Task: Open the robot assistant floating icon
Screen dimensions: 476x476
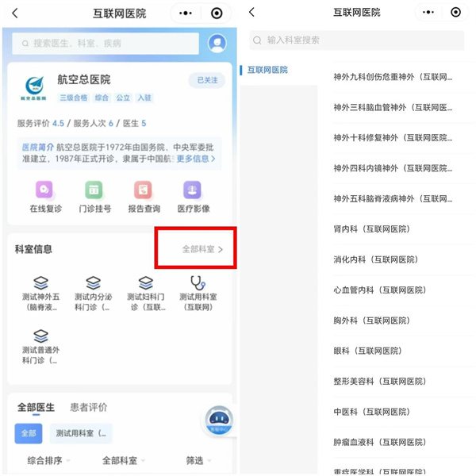Action: pos(219,420)
